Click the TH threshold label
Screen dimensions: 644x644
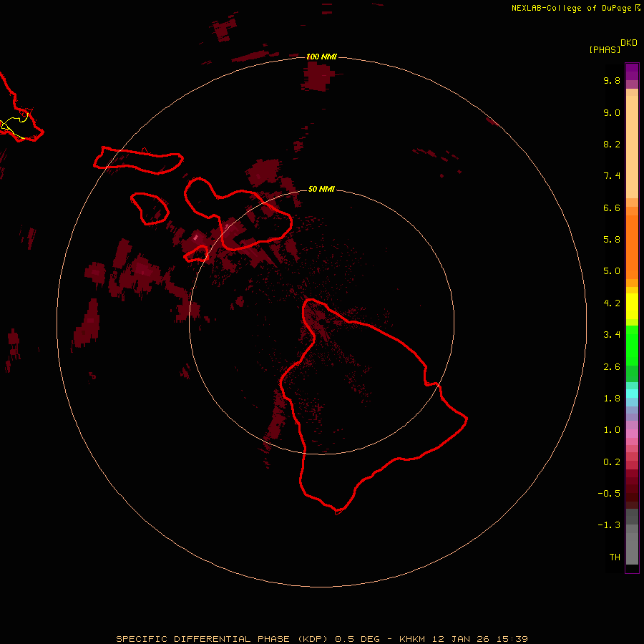coord(615,557)
